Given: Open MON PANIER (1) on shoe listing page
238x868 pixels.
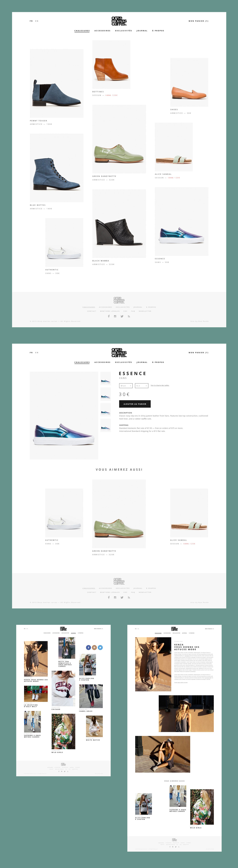Looking at the screenshot, I should (199, 21).
